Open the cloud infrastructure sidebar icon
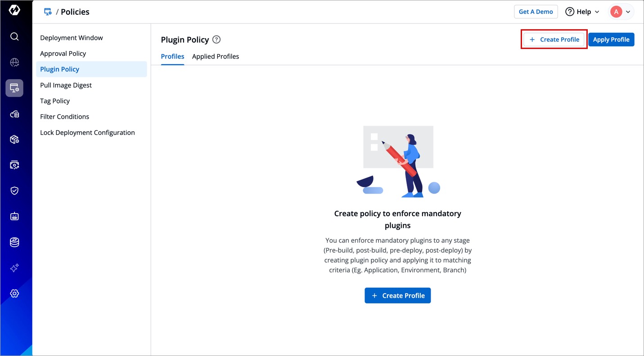The width and height of the screenshot is (644, 356). 14,114
